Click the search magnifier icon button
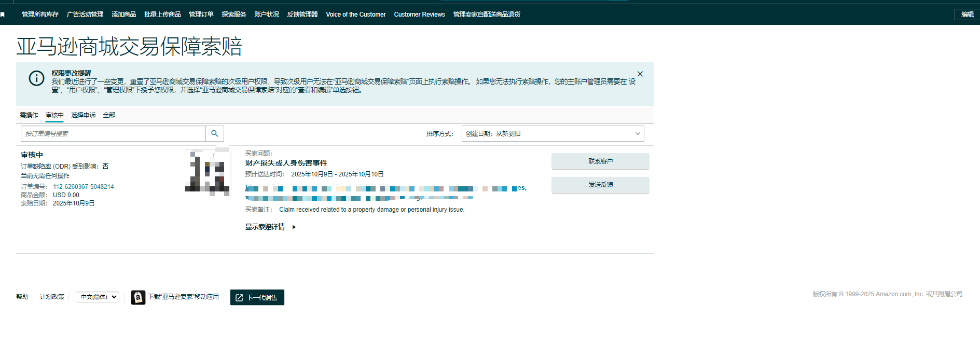The width and height of the screenshot is (980, 358). (214, 134)
